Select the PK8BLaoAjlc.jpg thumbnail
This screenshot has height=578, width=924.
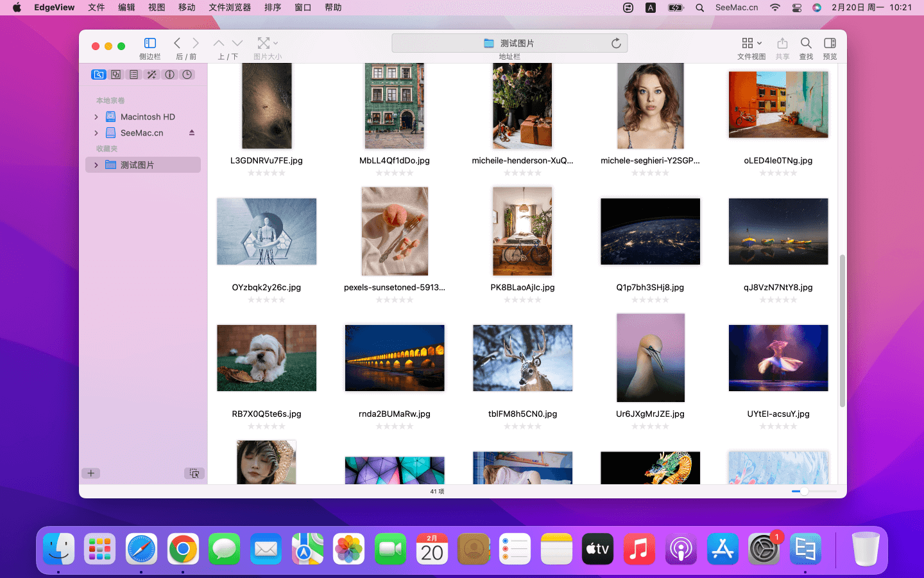tap(522, 231)
